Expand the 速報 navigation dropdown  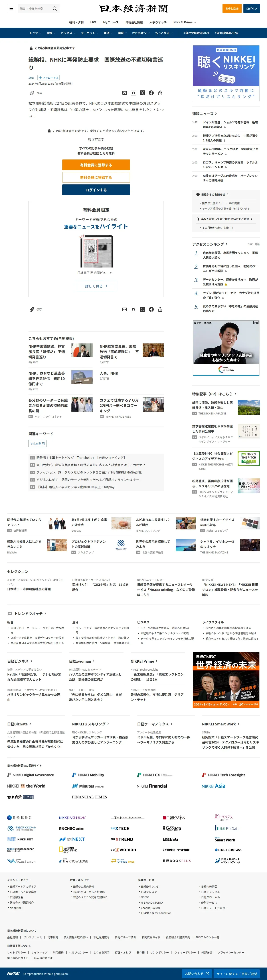[51, 33]
